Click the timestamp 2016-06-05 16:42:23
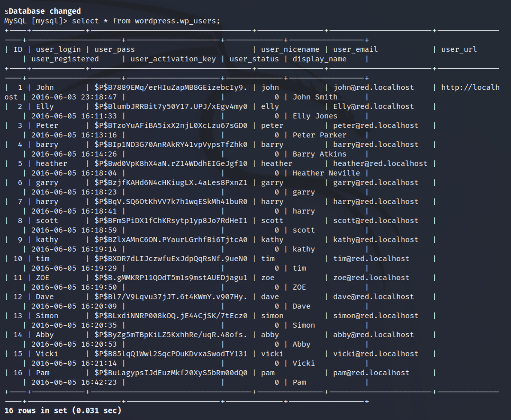This screenshot has width=511, height=420. (74, 382)
